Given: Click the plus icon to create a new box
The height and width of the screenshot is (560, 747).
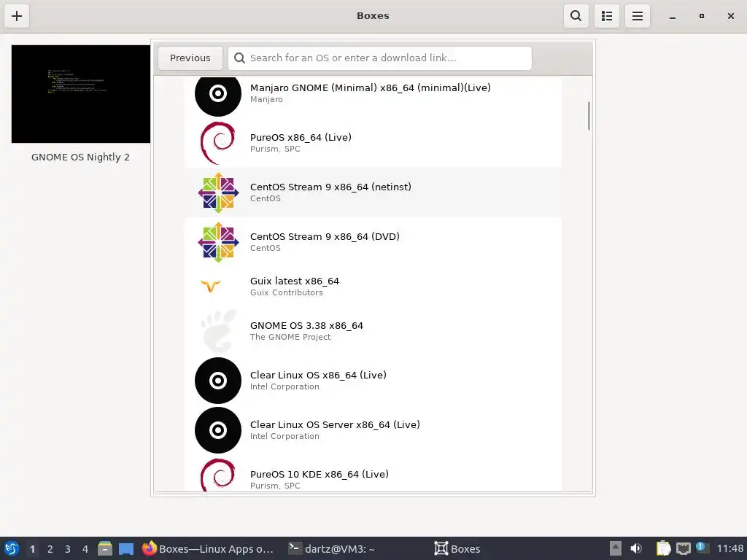Looking at the screenshot, I should (17, 16).
